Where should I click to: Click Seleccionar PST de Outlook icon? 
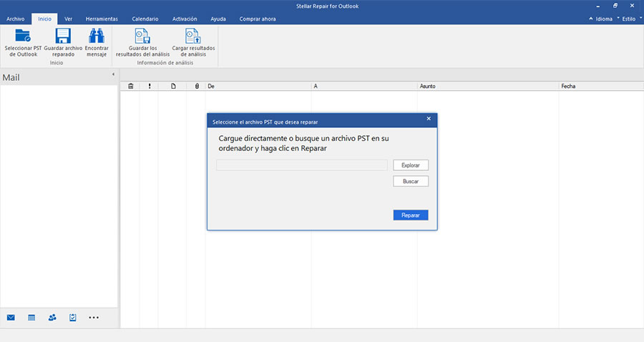[x=23, y=36]
